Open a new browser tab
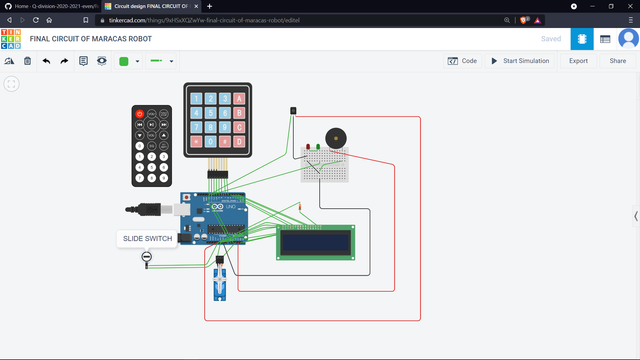The width and height of the screenshot is (640, 360). click(x=209, y=6)
